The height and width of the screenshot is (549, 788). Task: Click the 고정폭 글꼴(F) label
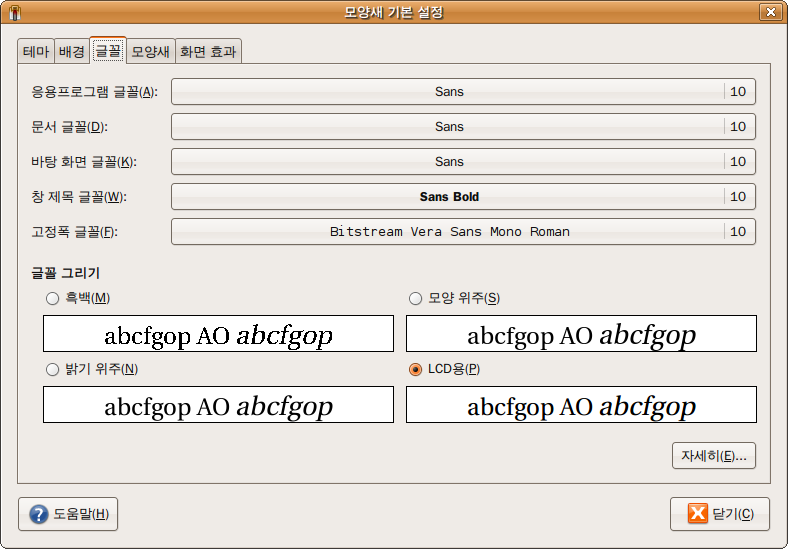[x=74, y=232]
